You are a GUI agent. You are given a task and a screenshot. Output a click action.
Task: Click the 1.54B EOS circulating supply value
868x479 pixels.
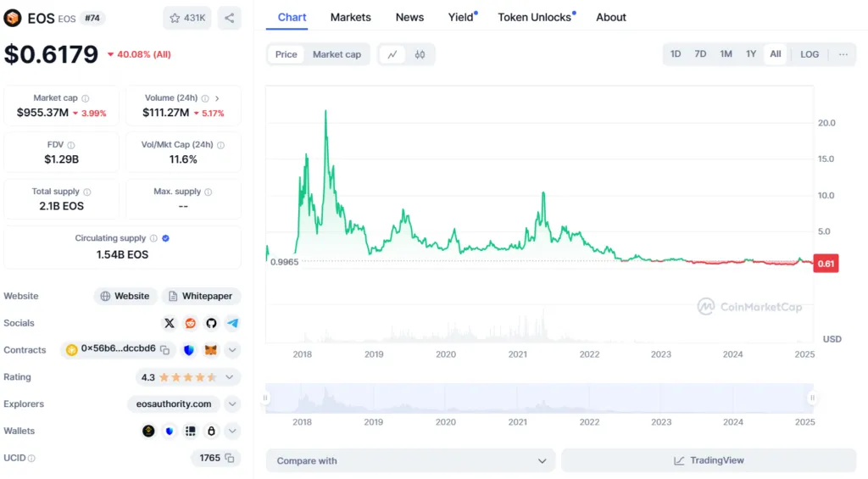(122, 254)
